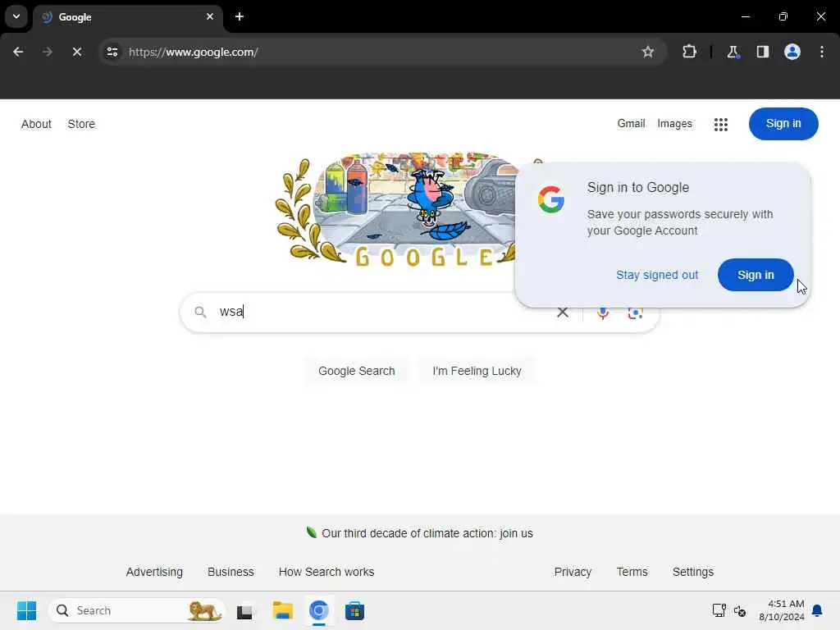
Task: Open the taskbar clock and date
Action: [781, 610]
